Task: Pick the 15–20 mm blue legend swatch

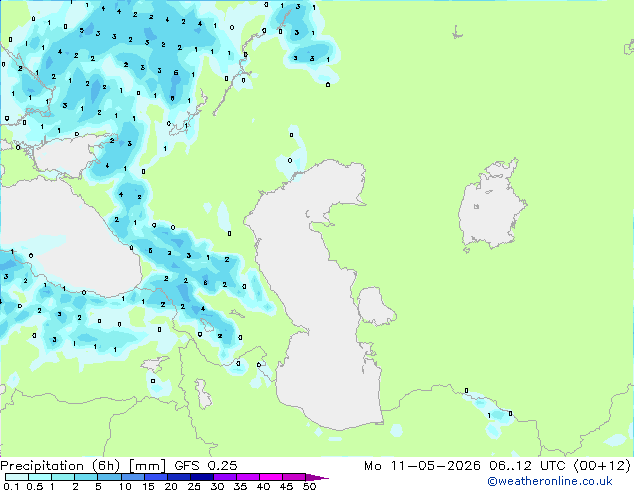Action: coord(155,477)
